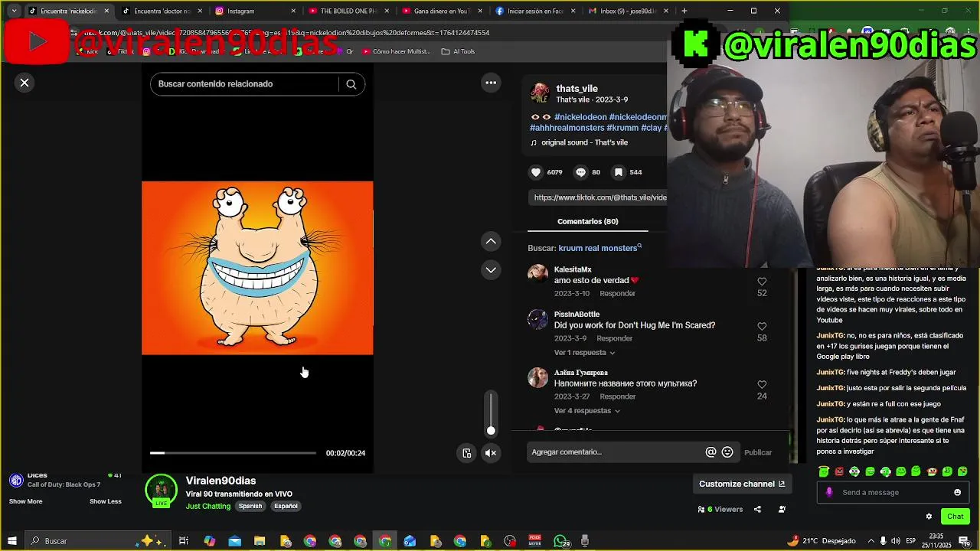The height and width of the screenshot is (551, 980).
Task: Open File Explorer from the taskbar
Action: click(x=260, y=541)
